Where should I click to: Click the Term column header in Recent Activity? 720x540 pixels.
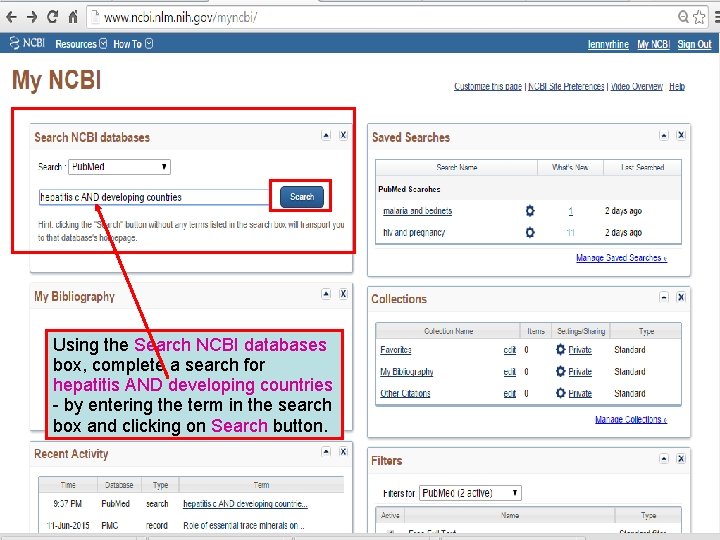coord(261,484)
